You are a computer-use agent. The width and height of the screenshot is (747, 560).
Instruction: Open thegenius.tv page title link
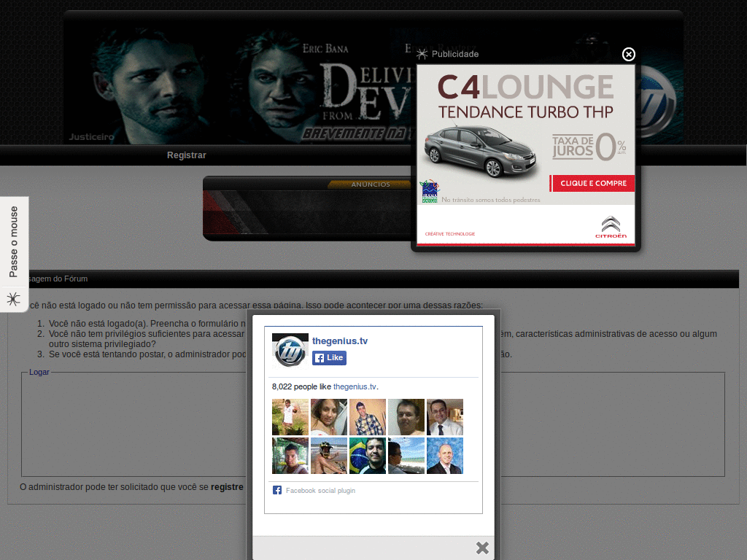point(340,341)
